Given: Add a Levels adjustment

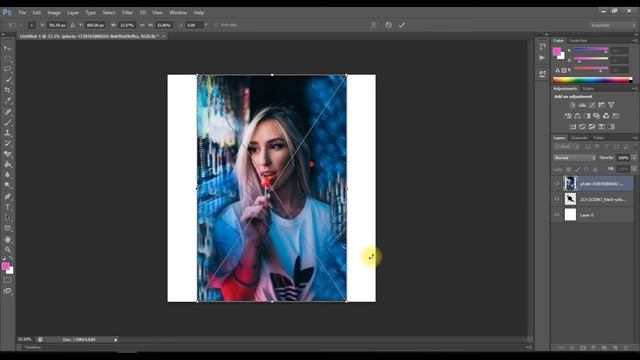Looking at the screenshot, I should (582, 105).
